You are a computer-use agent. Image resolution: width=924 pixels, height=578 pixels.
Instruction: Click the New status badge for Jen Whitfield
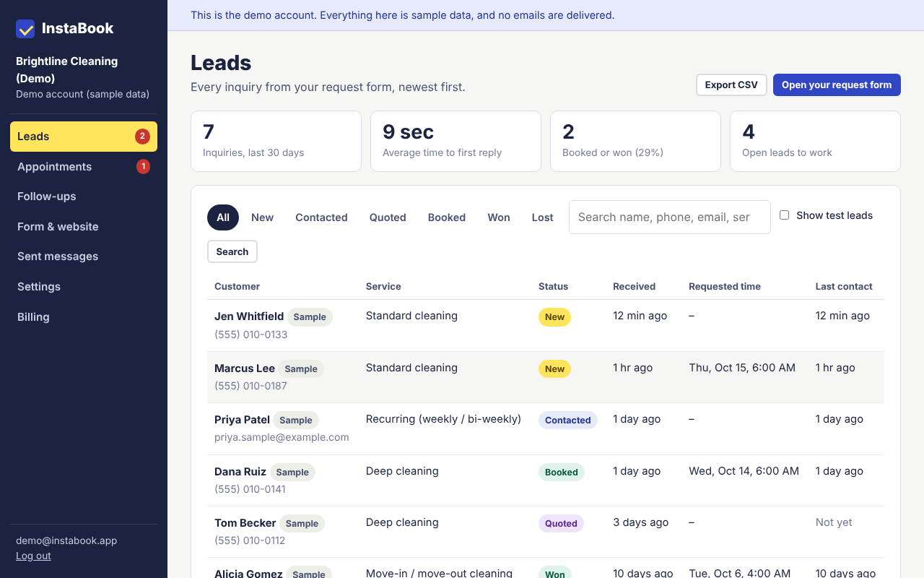554,317
